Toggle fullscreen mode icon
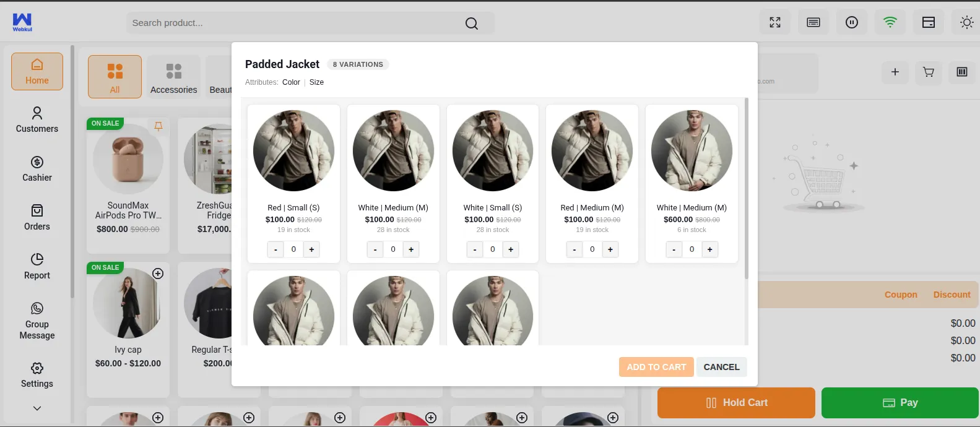The height and width of the screenshot is (427, 980). pos(775,22)
